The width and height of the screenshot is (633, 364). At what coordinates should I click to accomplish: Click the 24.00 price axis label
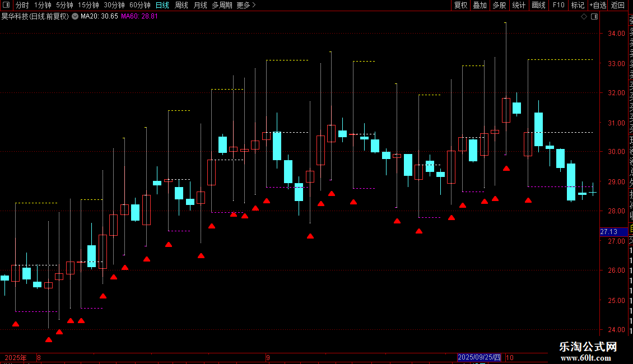click(616, 330)
